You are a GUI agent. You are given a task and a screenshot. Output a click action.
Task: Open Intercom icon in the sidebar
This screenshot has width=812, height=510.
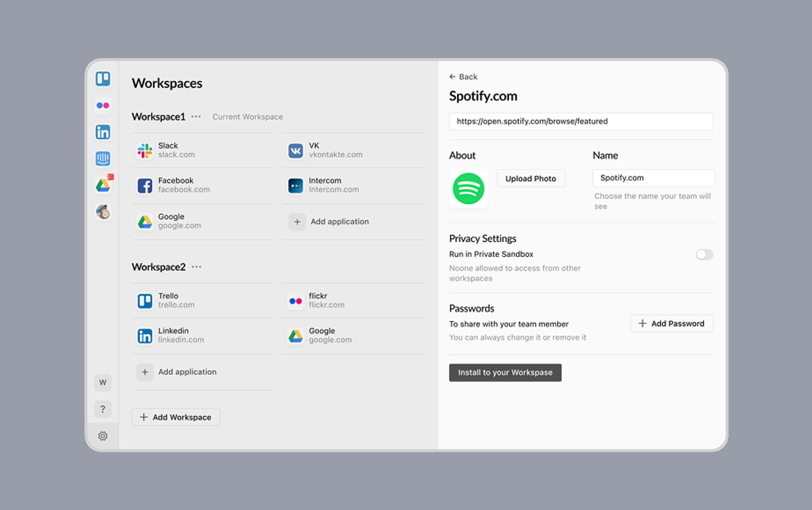[x=103, y=159]
